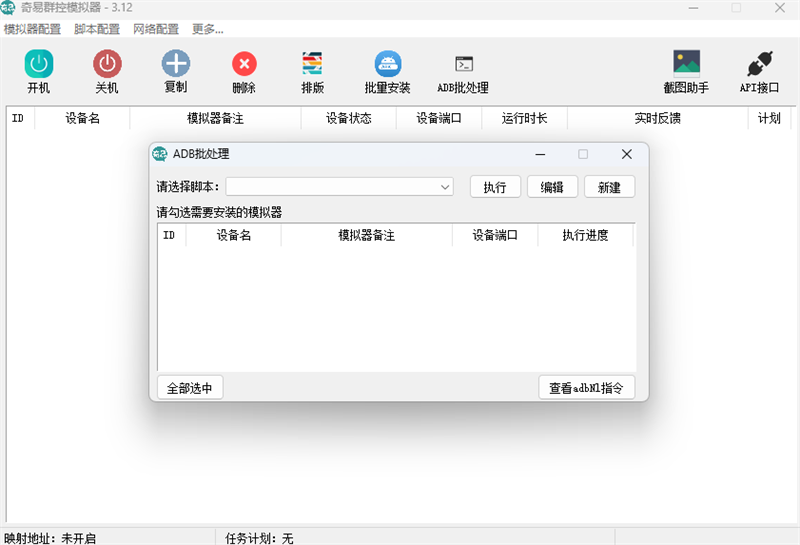
Task: Click the 设备端口 column header in the dialog
Action: click(x=495, y=235)
